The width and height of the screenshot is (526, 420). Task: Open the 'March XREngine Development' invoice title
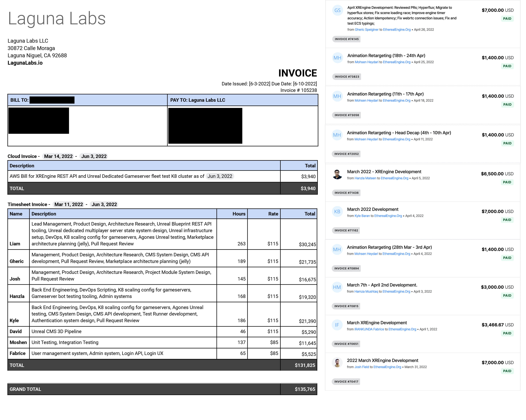377,323
